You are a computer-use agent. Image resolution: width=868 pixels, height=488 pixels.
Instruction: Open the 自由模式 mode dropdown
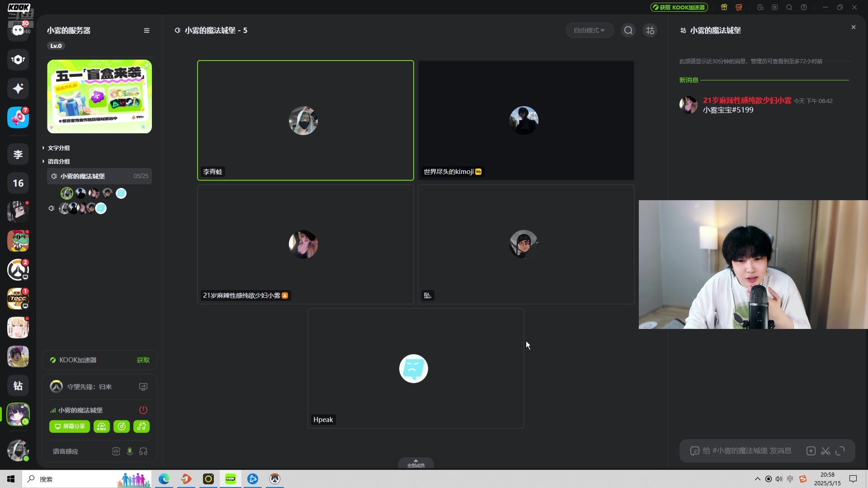[590, 30]
